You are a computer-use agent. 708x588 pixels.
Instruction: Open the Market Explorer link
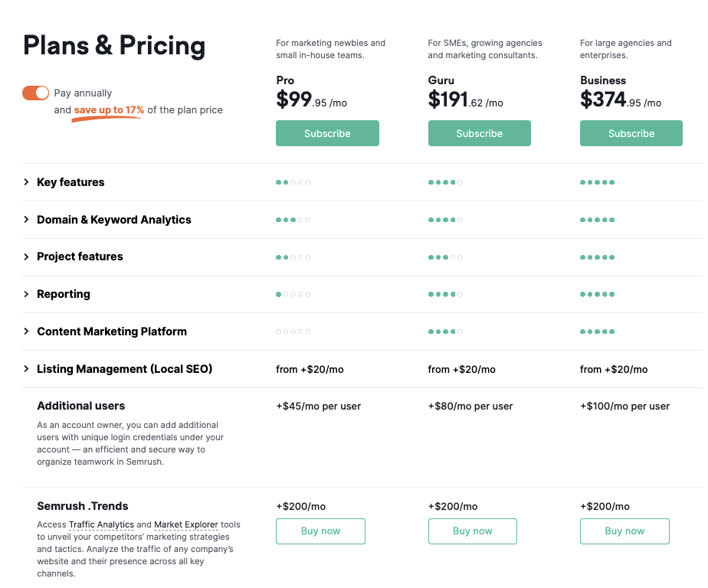(186, 524)
